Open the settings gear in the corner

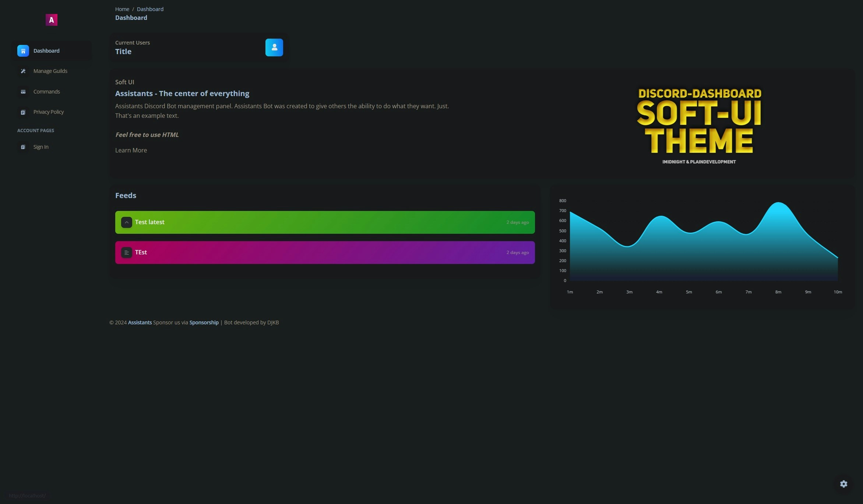(843, 484)
